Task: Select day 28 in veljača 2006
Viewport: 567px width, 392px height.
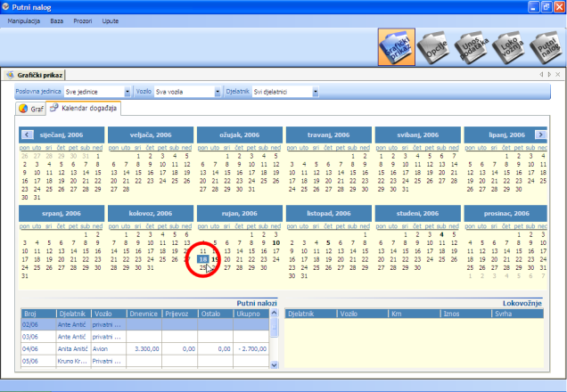Action: (126, 189)
